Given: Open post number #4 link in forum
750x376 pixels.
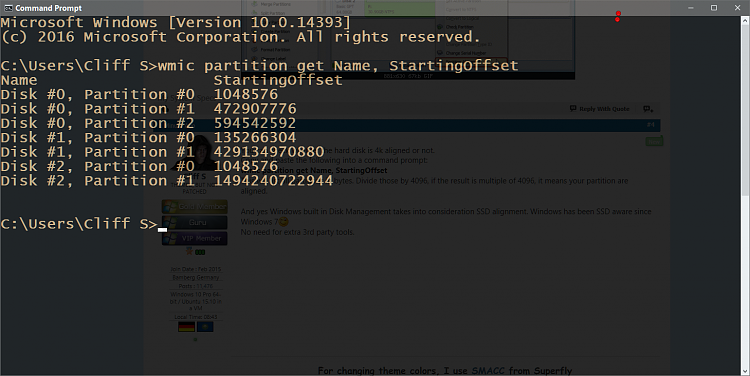Looking at the screenshot, I should 651,125.
